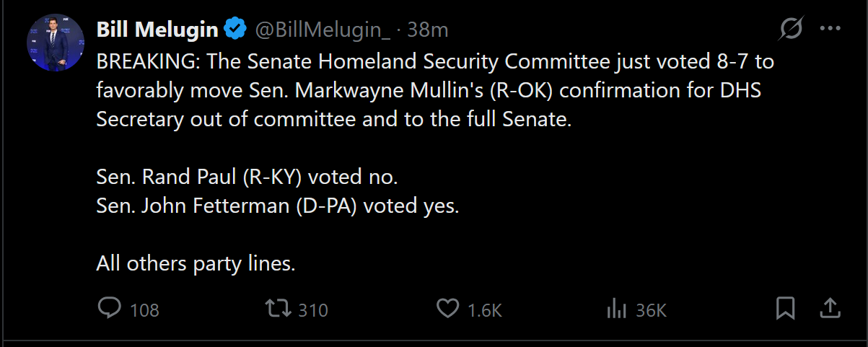Open the three-dot More options menu
The width and height of the screenshot is (868, 347).
pos(830,30)
